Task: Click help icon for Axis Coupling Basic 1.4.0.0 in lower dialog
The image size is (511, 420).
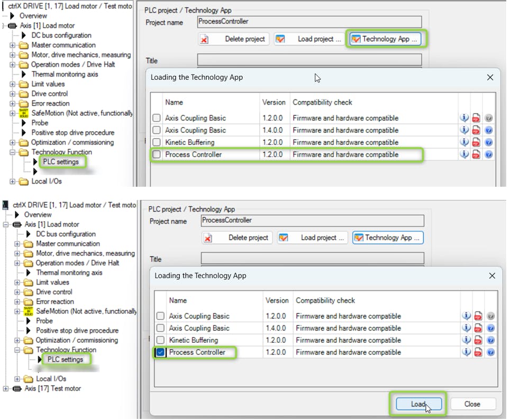Action: [x=490, y=328]
